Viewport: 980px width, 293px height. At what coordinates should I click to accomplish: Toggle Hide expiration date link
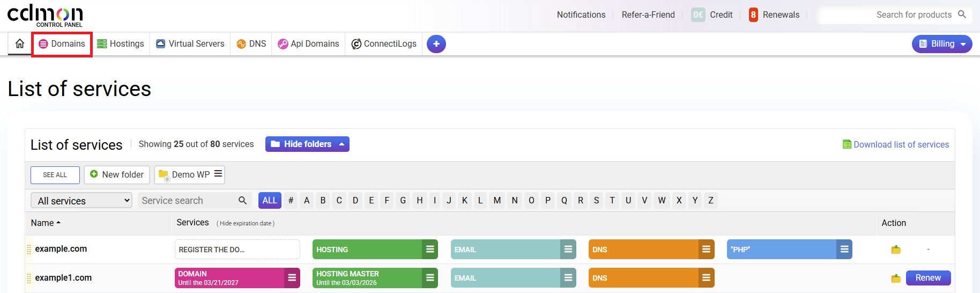[246, 223]
